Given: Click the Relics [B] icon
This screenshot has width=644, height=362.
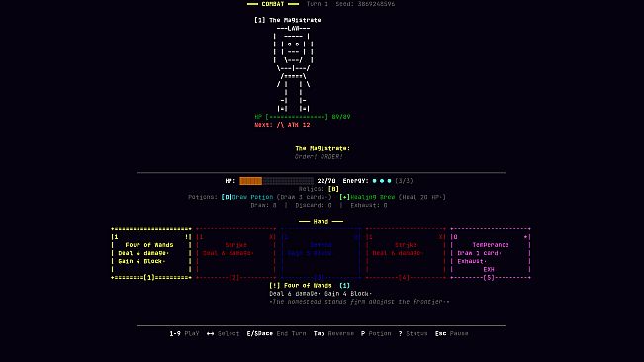Looking at the screenshot, I should pyautogui.click(x=333, y=189).
